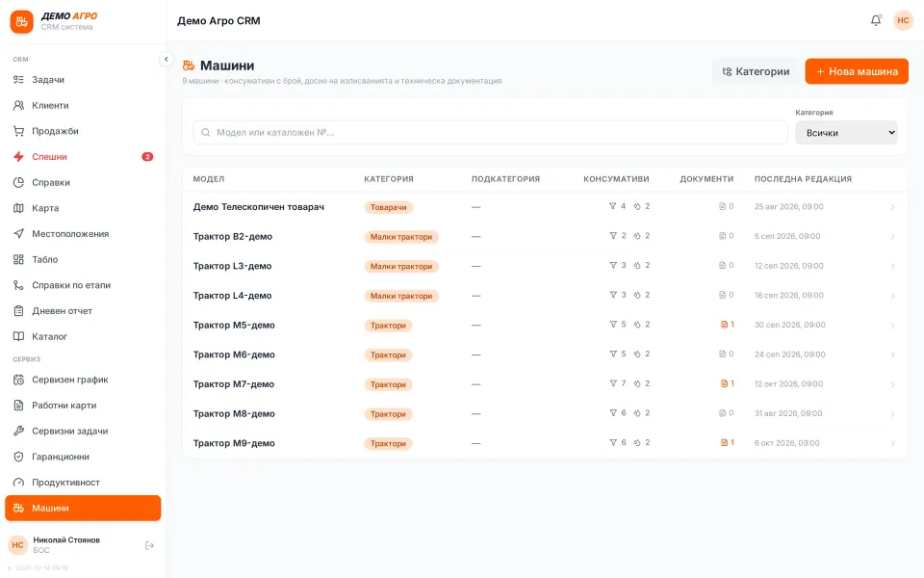The height and width of the screenshot is (578, 924).
Task: Click the Дневен отчет clipboard icon
Action: 19,311
